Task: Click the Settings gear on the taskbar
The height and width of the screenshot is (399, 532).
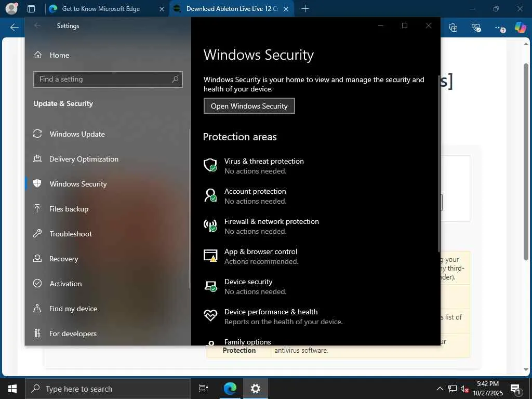Action: 256,389
